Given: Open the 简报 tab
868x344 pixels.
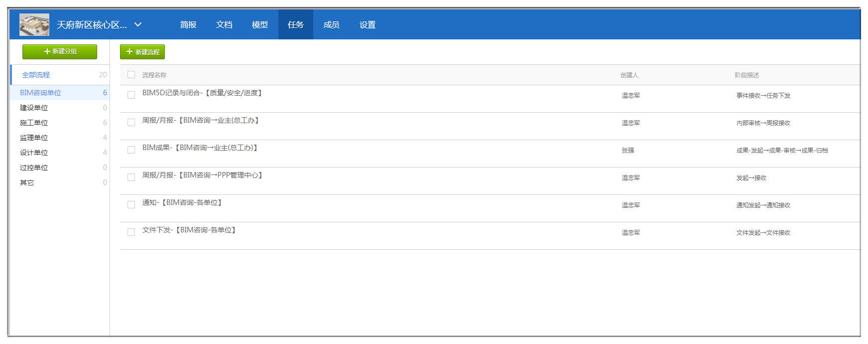Looking at the screenshot, I should [x=188, y=25].
